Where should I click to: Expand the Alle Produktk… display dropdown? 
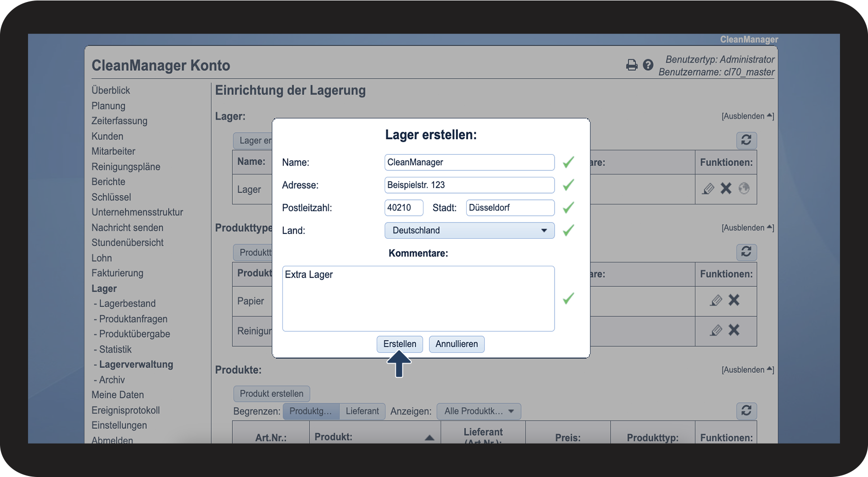(x=478, y=411)
